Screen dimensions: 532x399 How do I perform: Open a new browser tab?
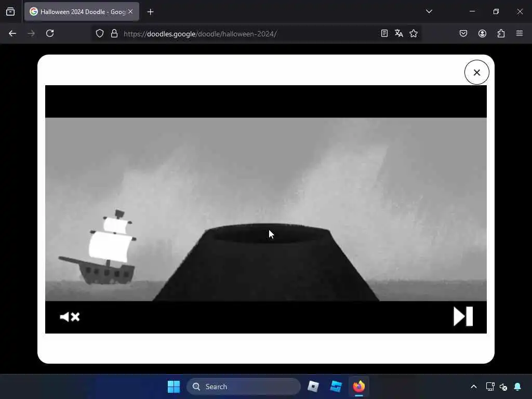coord(150,12)
